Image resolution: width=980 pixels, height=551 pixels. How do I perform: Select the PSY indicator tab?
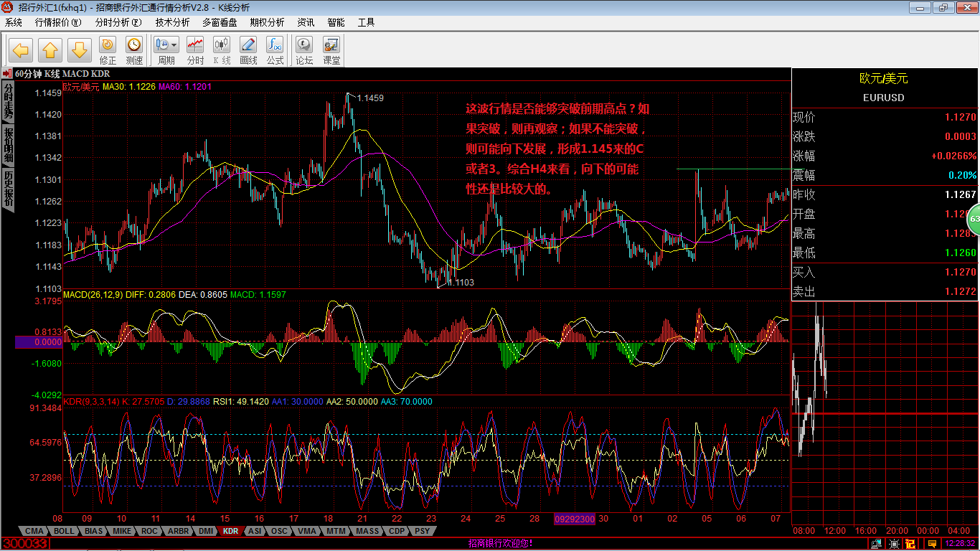423,531
